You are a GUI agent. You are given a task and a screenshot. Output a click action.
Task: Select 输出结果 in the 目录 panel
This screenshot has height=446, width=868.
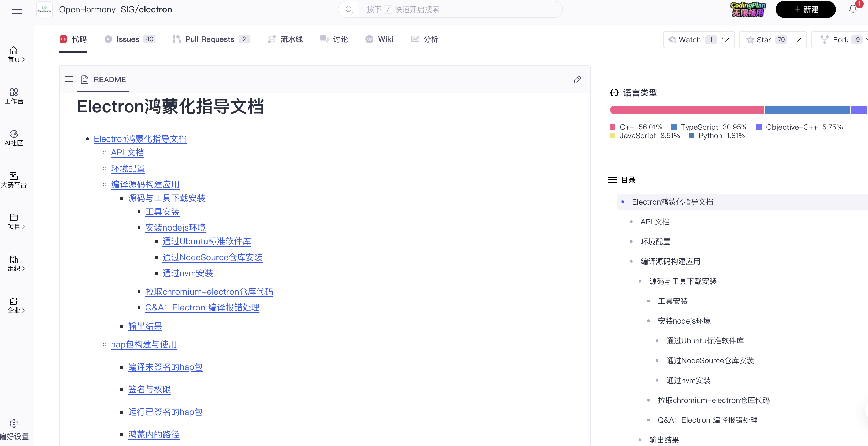664,440
